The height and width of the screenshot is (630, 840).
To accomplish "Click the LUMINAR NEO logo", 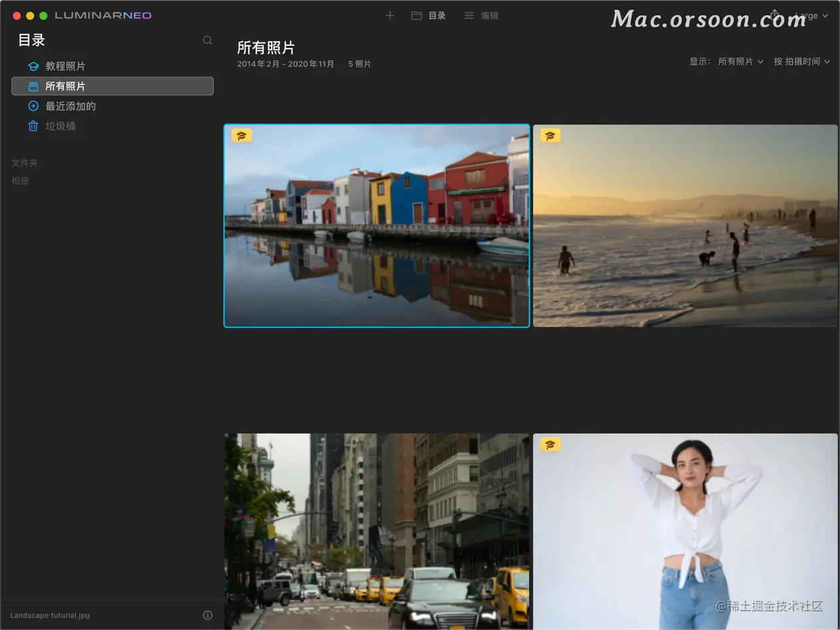I will coord(103,15).
